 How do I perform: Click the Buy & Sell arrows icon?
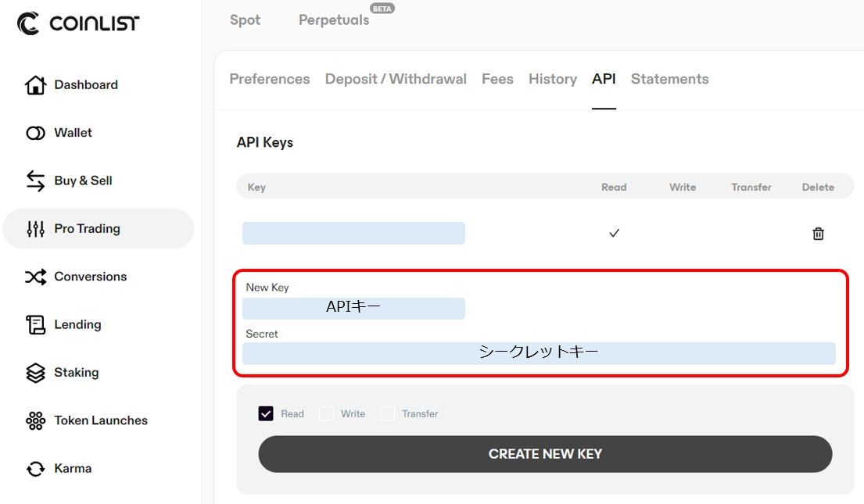pyautogui.click(x=35, y=181)
